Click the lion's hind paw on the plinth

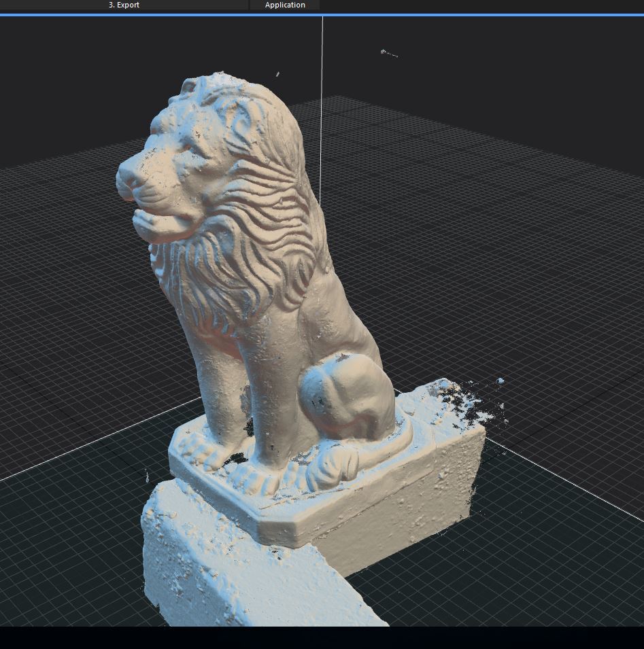(x=333, y=466)
